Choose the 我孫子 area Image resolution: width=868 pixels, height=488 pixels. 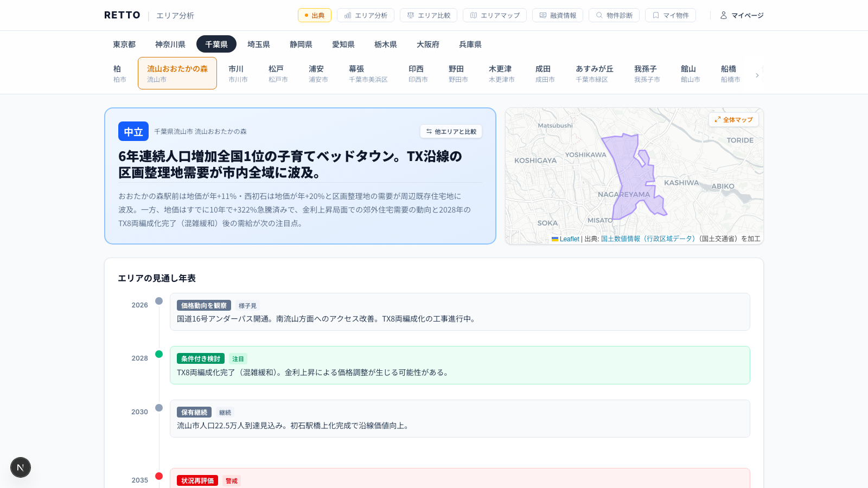[x=647, y=73]
